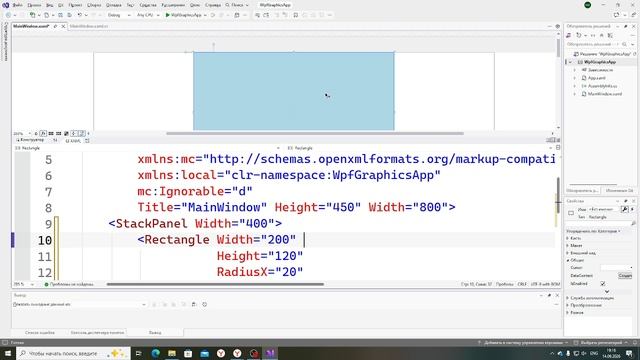Open the Debug configuration dropdown
The height and width of the screenshot is (360, 640).
[119, 15]
